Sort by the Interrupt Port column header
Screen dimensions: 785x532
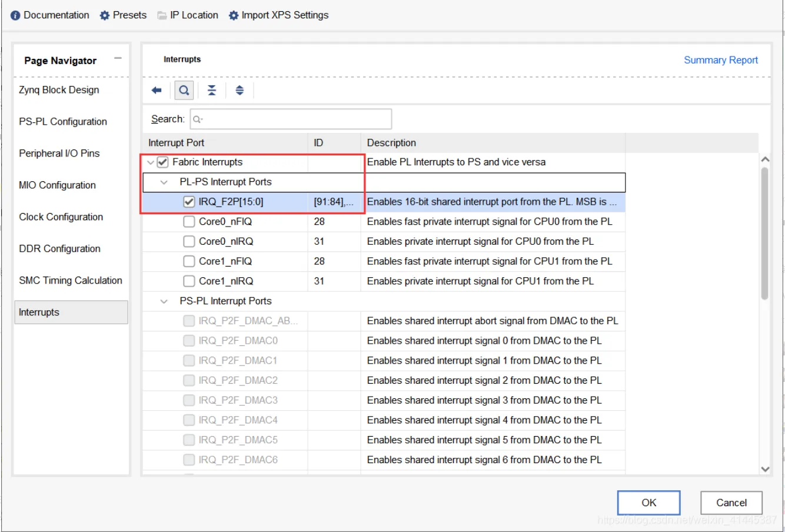click(x=225, y=143)
